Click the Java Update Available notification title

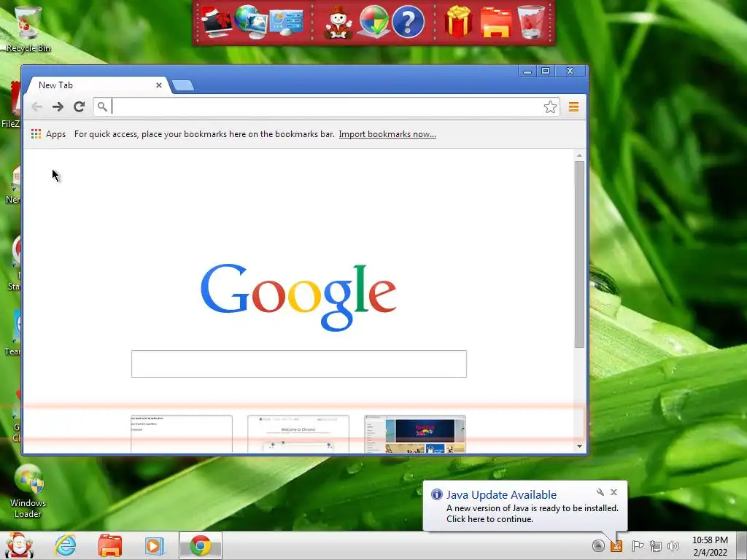pos(501,495)
